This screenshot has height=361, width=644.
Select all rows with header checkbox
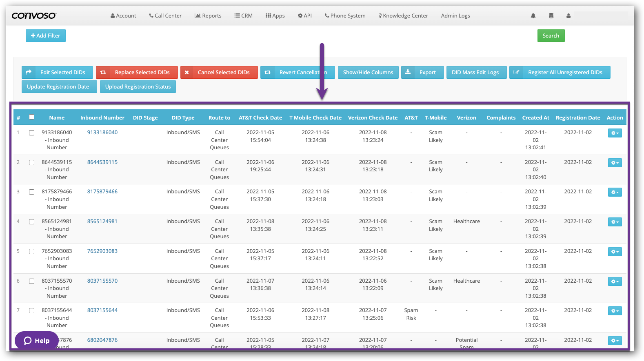pyautogui.click(x=31, y=117)
